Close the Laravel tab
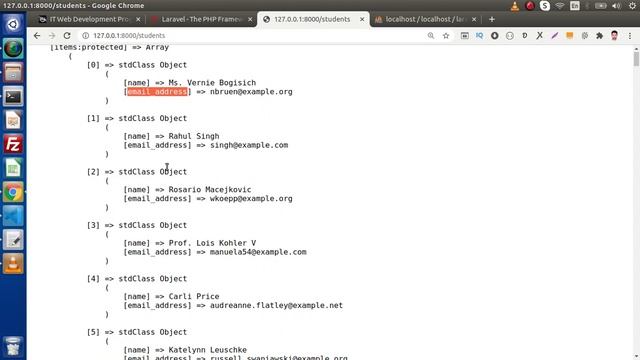The image size is (640, 360). tap(250, 19)
